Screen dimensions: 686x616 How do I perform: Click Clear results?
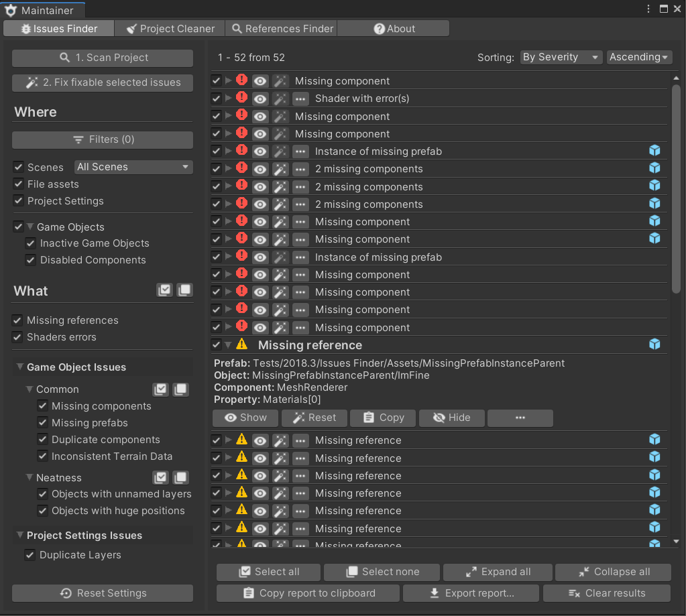(x=607, y=593)
